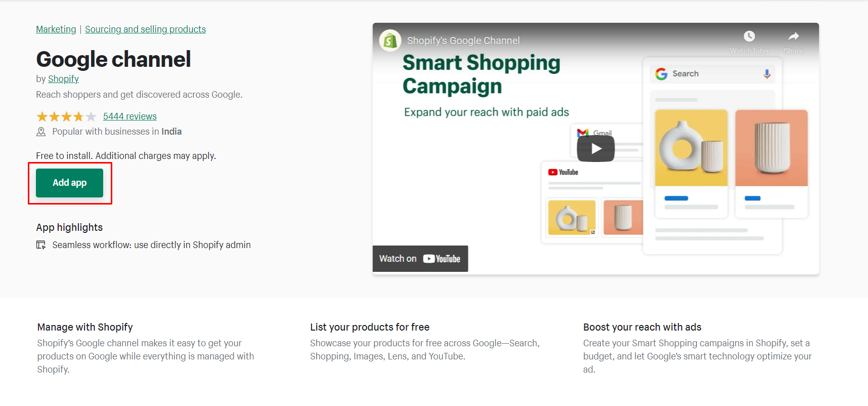Click the Watch later clock icon

point(749,36)
